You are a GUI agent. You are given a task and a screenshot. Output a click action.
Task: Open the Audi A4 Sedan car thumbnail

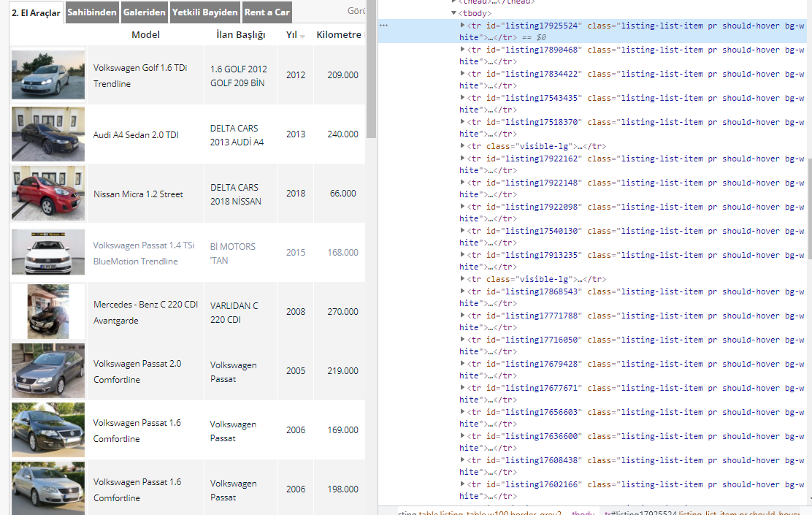tap(48, 134)
